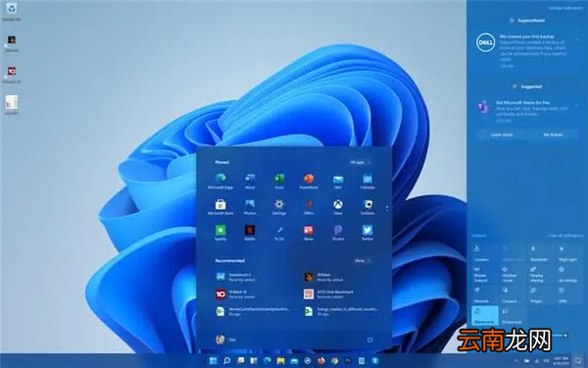588x368 pixels.
Task: Open File Explorer on the taskbar
Action: point(280,361)
